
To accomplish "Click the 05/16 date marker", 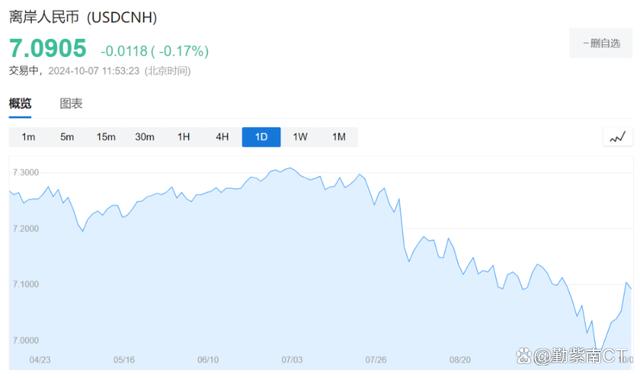I will tap(124, 360).
